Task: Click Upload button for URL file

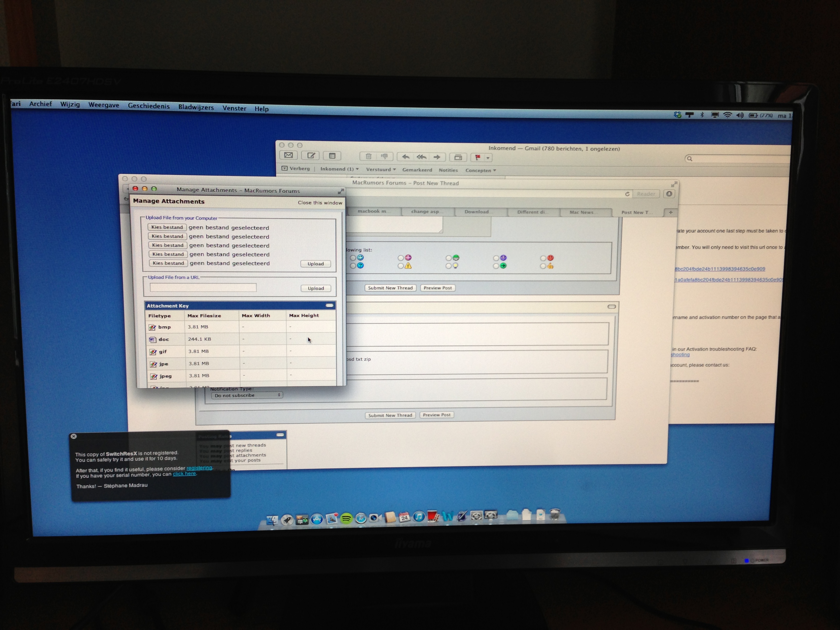Action: pos(316,288)
